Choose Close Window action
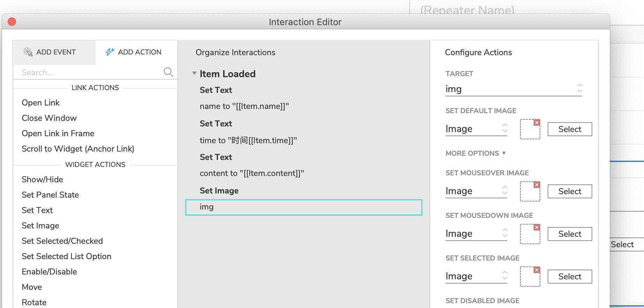 click(x=49, y=118)
